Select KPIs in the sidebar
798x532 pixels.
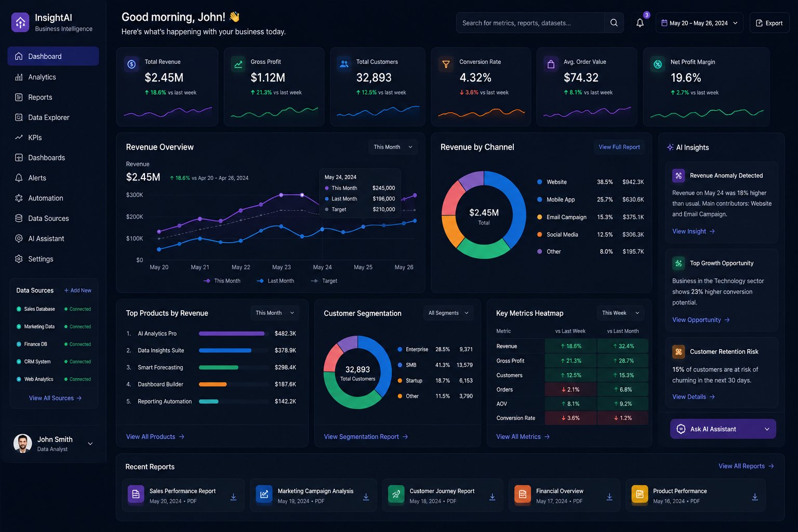pyautogui.click(x=53, y=138)
